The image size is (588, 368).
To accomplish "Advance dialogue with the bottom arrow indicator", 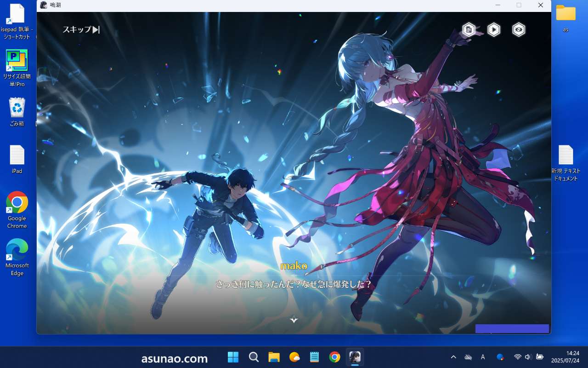I will (294, 319).
